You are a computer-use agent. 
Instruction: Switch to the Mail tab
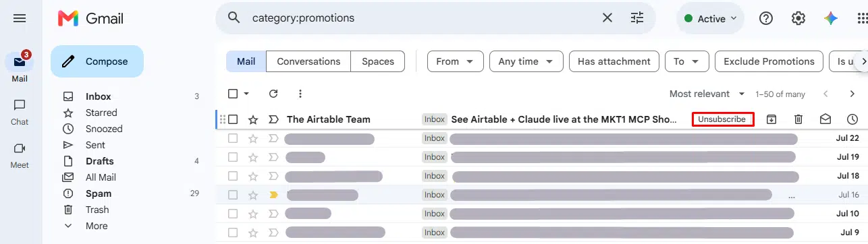[x=246, y=61]
